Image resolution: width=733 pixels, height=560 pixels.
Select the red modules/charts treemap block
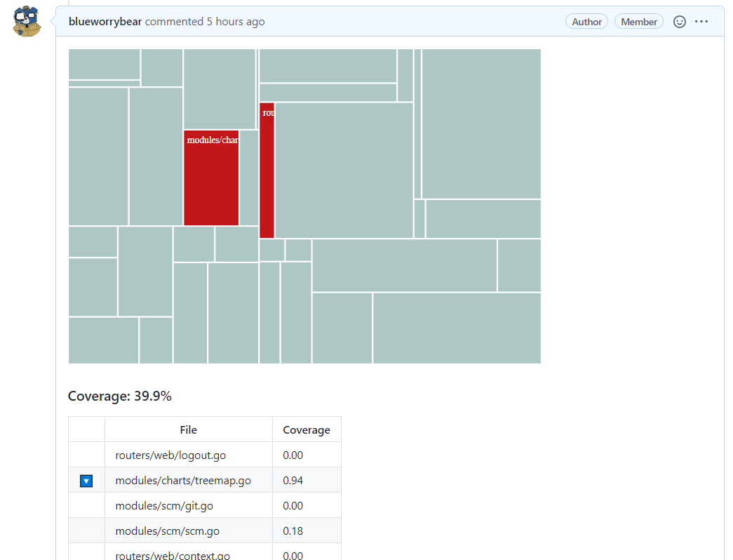pyautogui.click(x=211, y=178)
